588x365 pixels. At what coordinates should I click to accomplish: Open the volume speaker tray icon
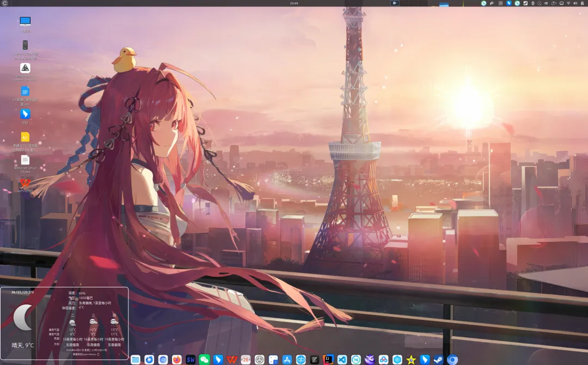click(x=575, y=3)
